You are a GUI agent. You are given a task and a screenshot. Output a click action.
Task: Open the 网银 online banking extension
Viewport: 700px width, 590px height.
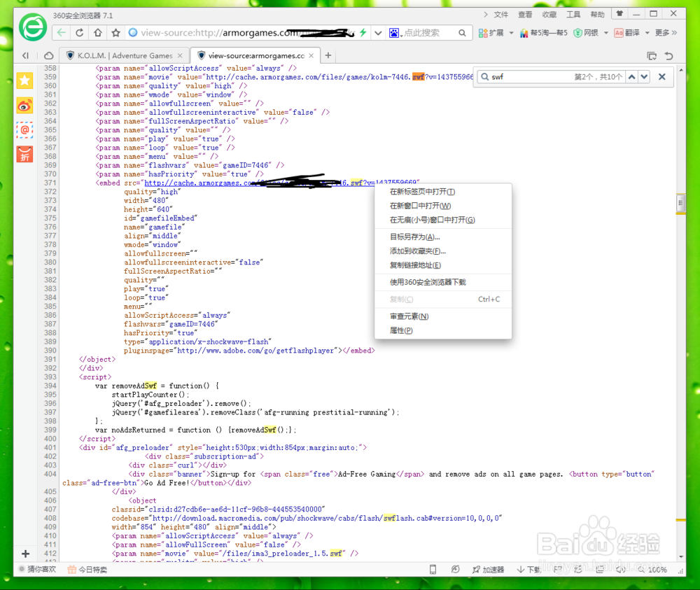tap(586, 33)
